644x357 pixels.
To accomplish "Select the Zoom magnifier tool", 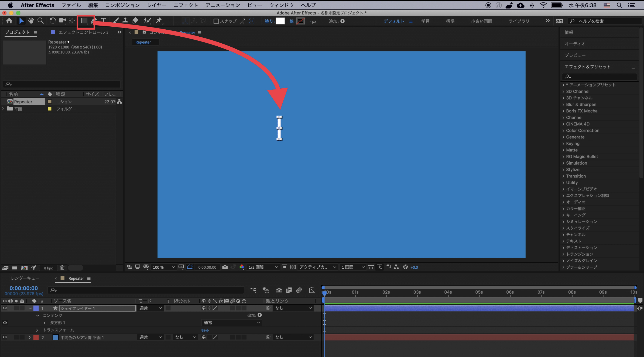I will (x=40, y=21).
